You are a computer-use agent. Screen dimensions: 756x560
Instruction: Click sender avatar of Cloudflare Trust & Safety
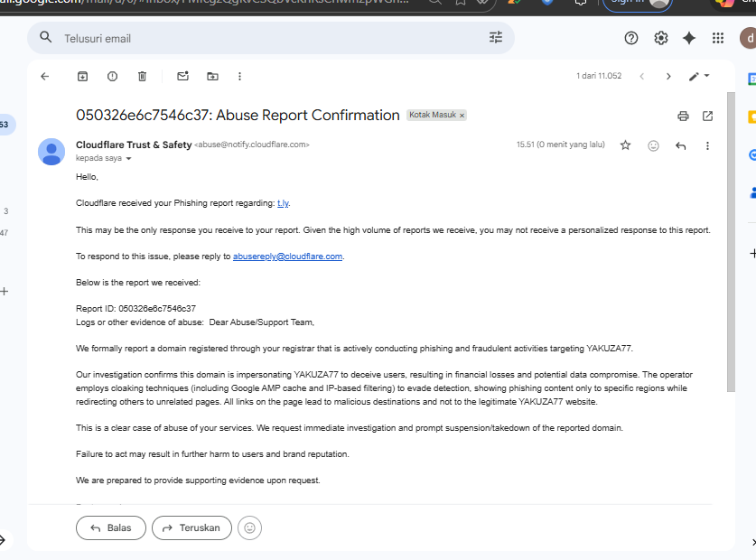click(x=51, y=152)
